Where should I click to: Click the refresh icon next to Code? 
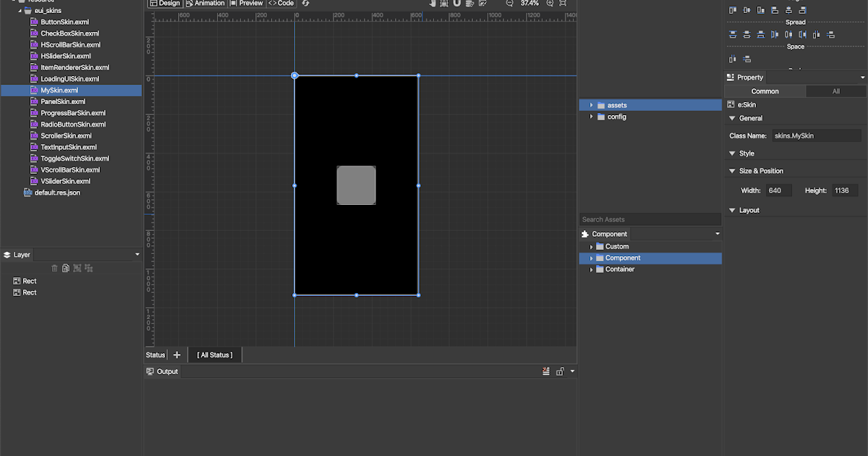pyautogui.click(x=306, y=4)
